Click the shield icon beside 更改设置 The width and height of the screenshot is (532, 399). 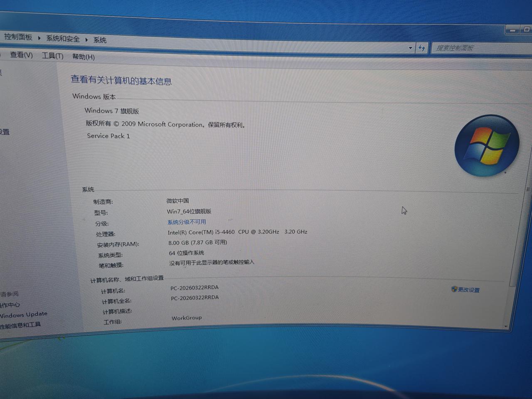click(454, 289)
